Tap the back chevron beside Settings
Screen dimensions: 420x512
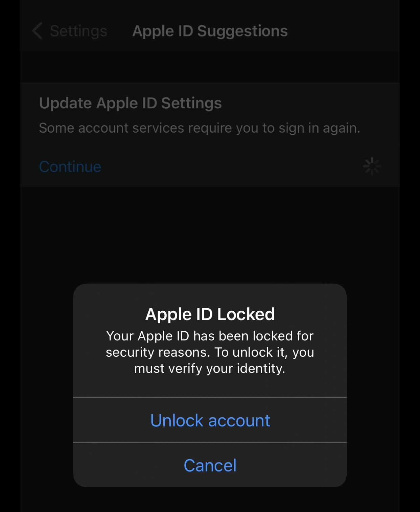37,31
